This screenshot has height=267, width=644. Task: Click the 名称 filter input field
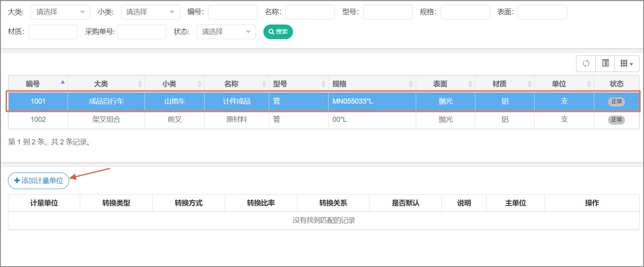(310, 12)
